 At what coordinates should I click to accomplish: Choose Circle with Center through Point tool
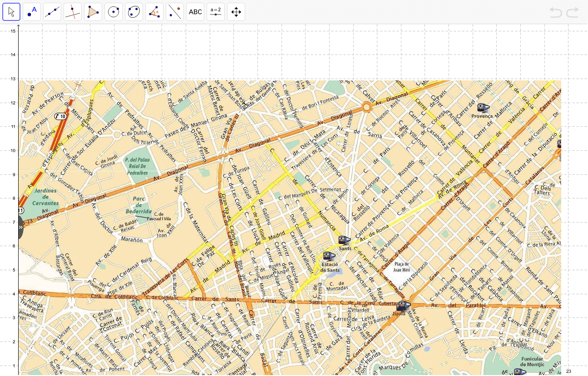pyautogui.click(x=114, y=12)
